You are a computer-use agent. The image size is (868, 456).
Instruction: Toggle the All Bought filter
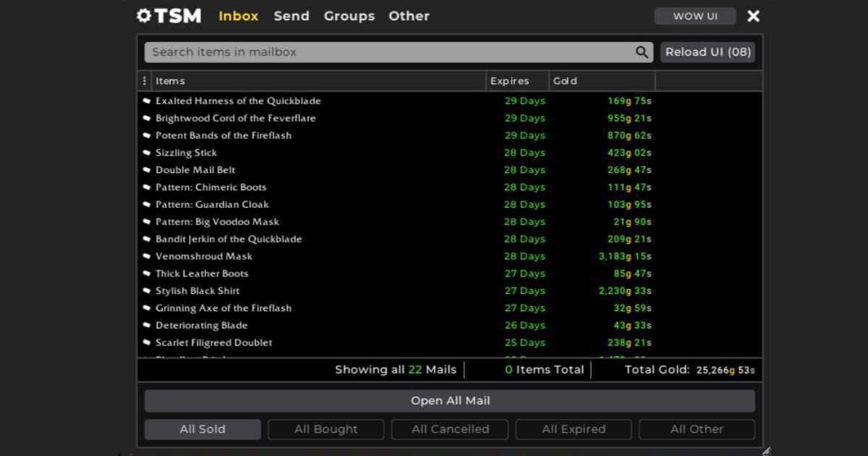point(325,428)
